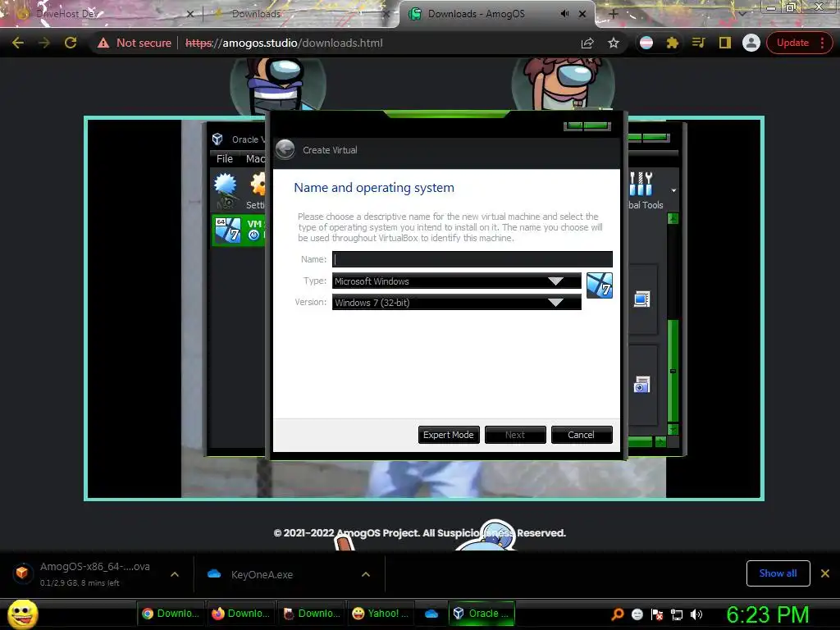
Task: Click the blue cloud taskbar icon
Action: [x=431, y=614]
